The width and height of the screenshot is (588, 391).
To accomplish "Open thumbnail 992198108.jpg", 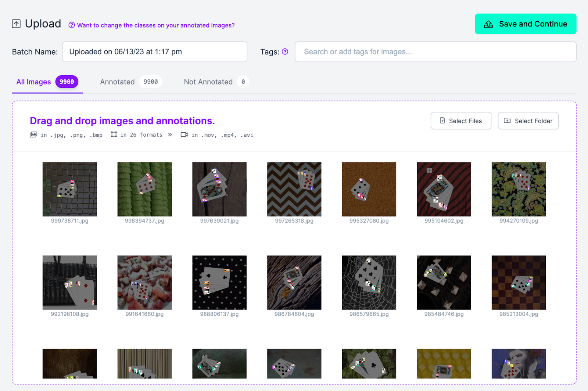I will coord(70,283).
